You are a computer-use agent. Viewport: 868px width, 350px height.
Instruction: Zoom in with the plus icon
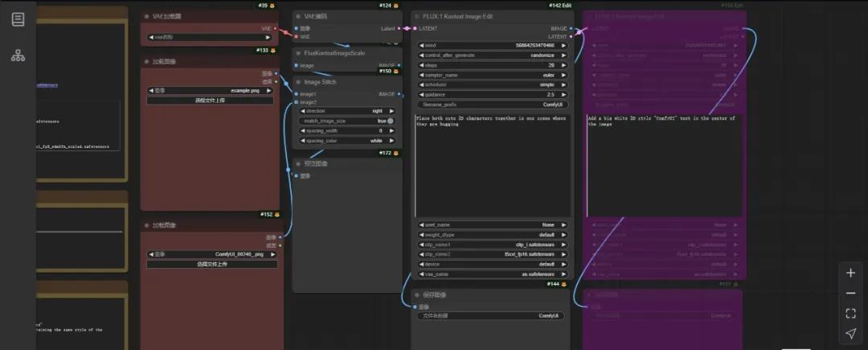(x=851, y=273)
